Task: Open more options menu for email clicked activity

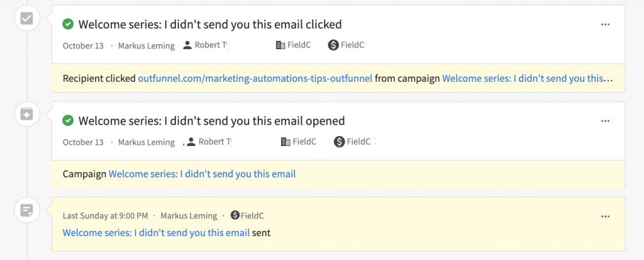Action: [605, 25]
